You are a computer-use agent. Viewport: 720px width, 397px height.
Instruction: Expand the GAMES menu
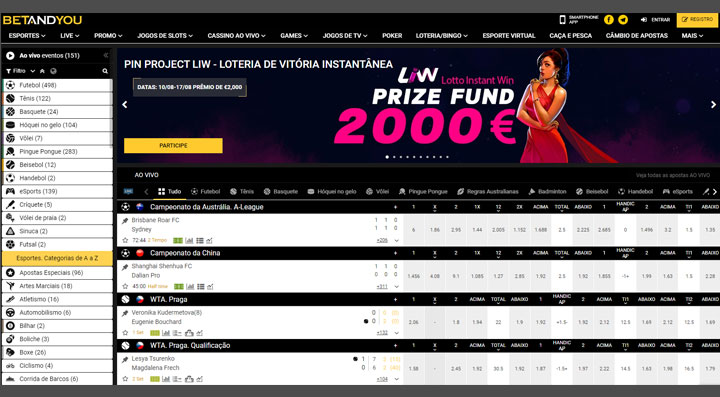(x=294, y=35)
